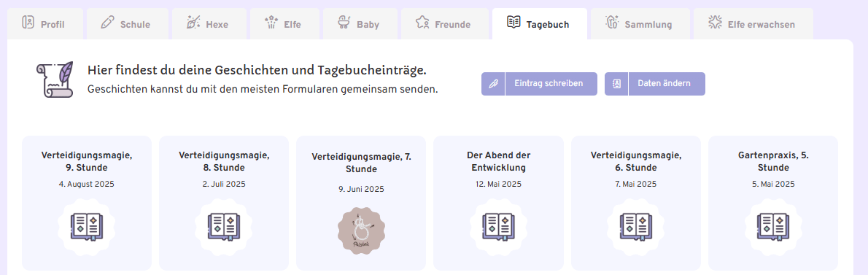Screen dimensions: 868x275
Task: Click the pencil icon on Schule tab
Action: [x=106, y=23]
